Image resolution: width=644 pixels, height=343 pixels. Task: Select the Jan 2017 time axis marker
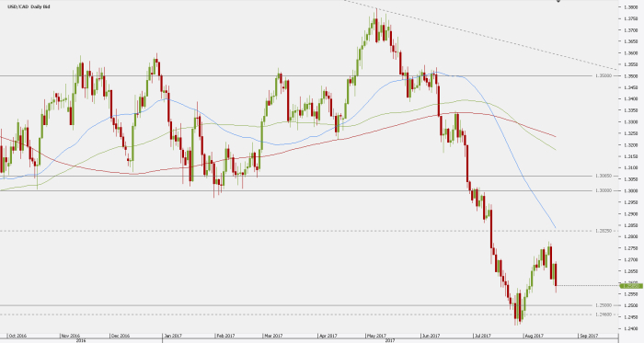(x=173, y=336)
